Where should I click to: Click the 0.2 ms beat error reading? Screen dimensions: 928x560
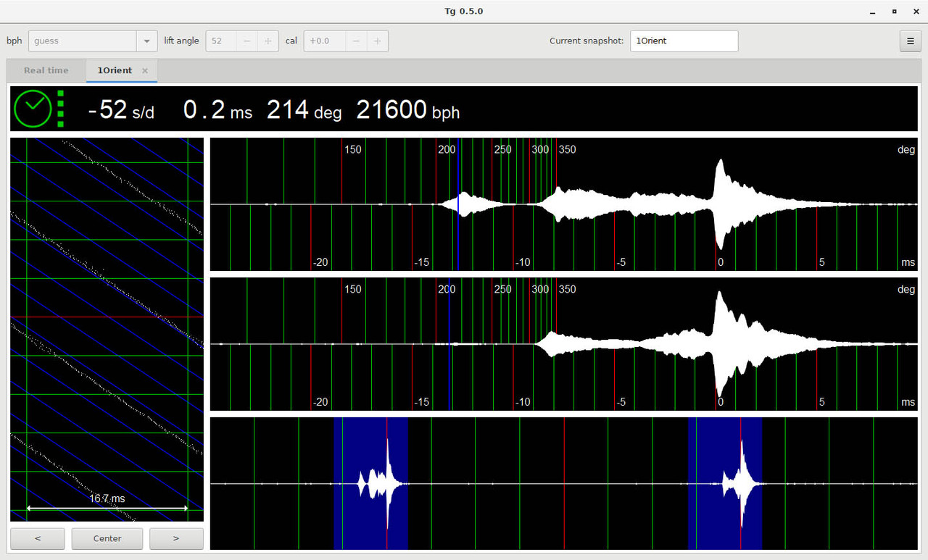217,110
